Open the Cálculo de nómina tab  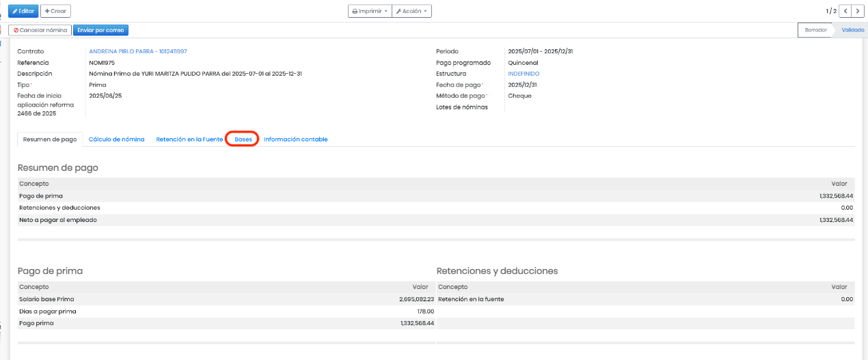(x=116, y=139)
